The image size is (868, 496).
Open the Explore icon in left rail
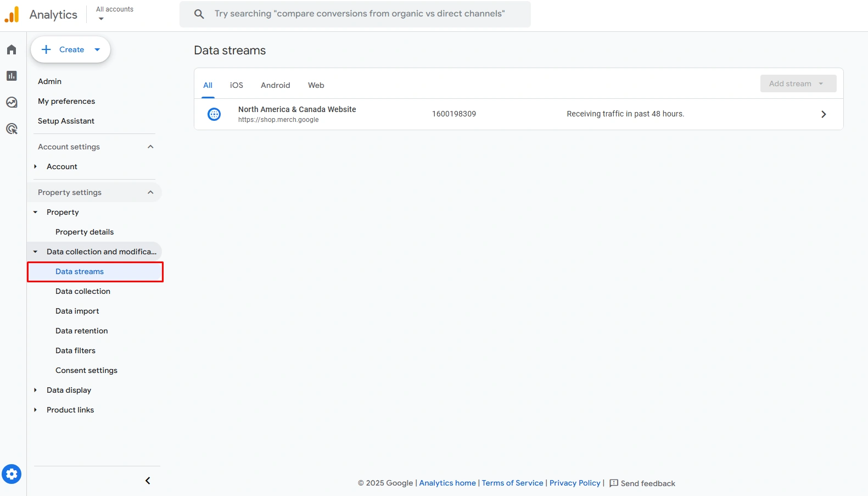coord(12,102)
